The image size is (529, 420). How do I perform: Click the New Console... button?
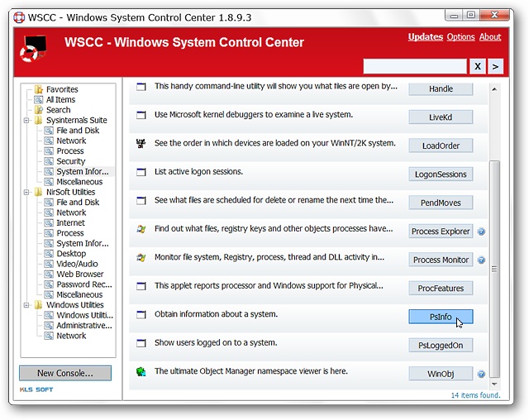[65, 373]
